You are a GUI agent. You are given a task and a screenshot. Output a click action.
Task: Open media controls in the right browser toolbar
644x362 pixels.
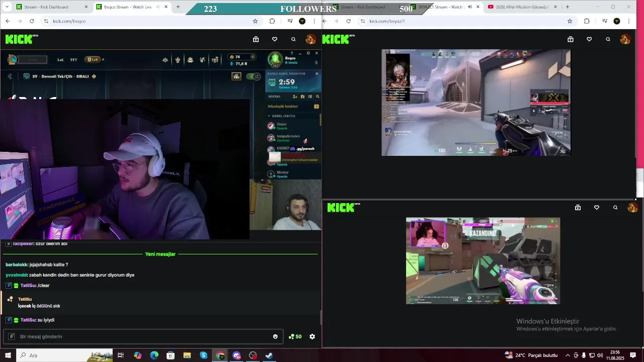pyautogui.click(x=604, y=21)
